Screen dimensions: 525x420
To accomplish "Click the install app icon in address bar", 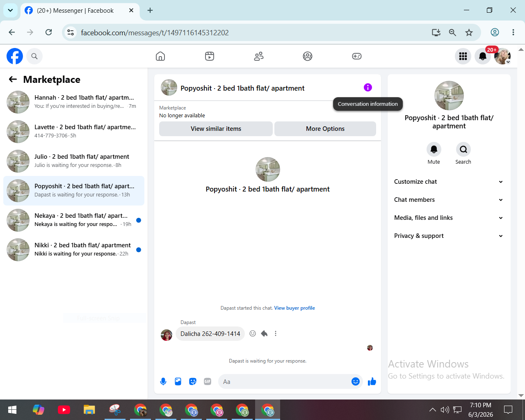I will coord(436,32).
